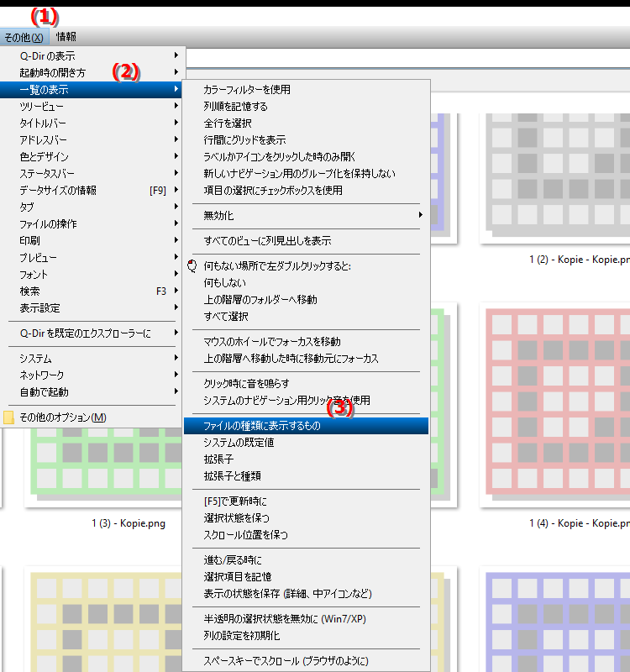The width and height of the screenshot is (630, 672).
Task: Expand the Q-Dir の表示 submenu
Action: tap(92, 55)
